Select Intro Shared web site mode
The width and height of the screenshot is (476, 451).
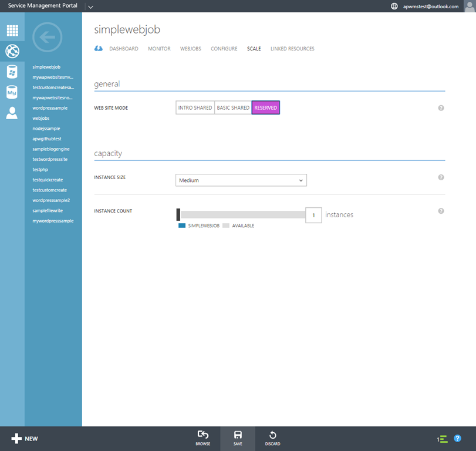tap(195, 107)
